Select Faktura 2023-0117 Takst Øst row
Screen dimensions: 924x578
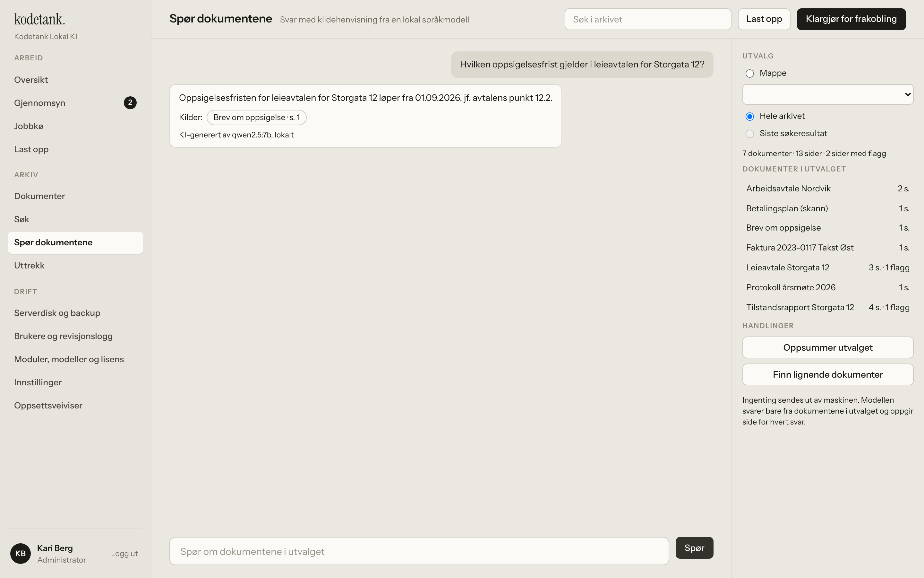tap(827, 248)
